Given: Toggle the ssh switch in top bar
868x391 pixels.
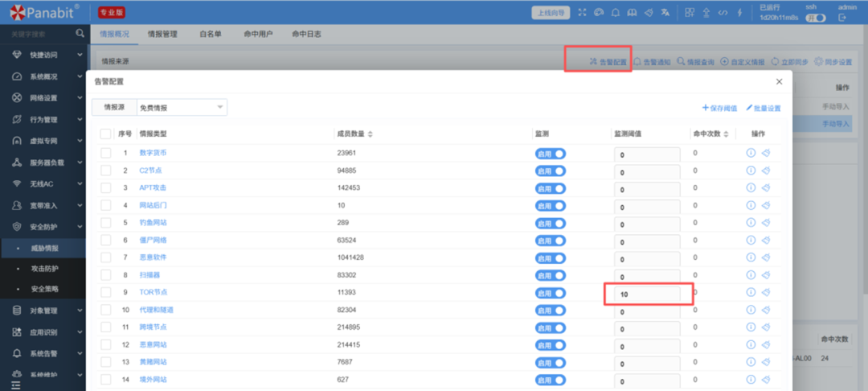Looking at the screenshot, I should (816, 18).
